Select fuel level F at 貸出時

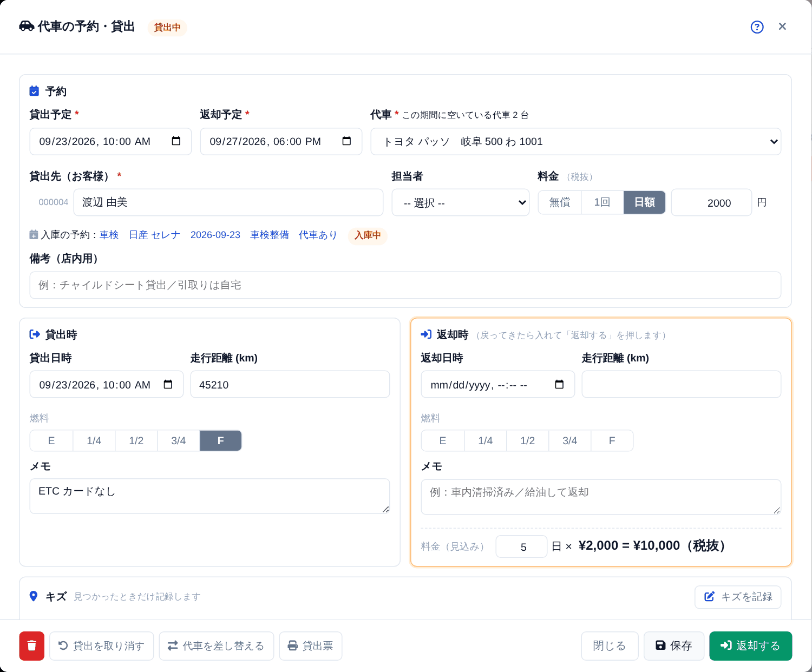(221, 441)
